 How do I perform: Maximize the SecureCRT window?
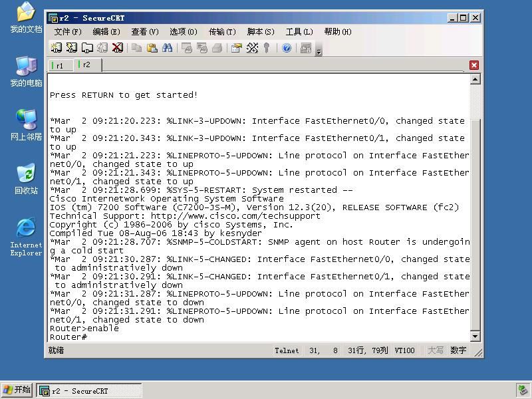click(463, 18)
